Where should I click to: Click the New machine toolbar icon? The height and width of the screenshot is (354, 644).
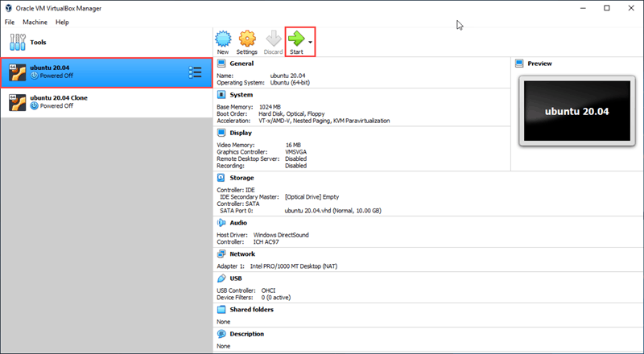click(223, 39)
